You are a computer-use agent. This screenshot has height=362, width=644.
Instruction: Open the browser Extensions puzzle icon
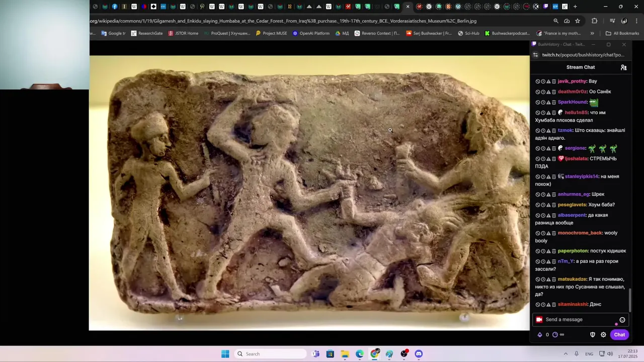coord(595,21)
